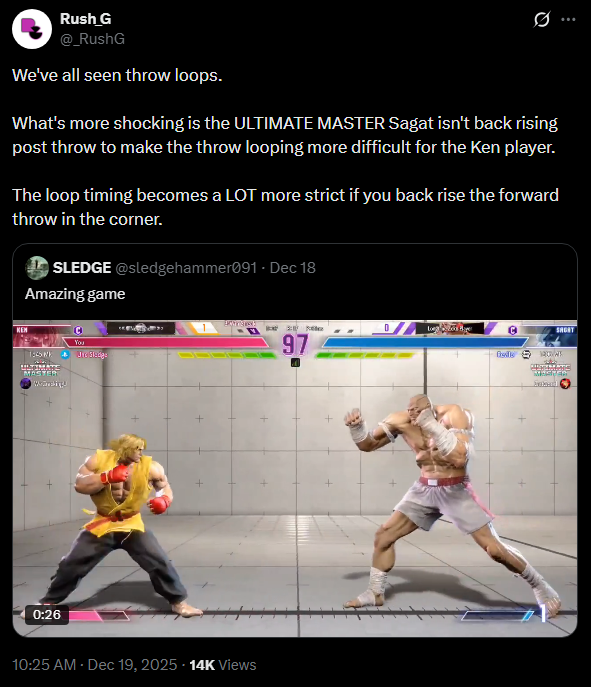Click the quoted text 'Amazing game'
Viewport: 591px width, 687px height.
(x=75, y=294)
